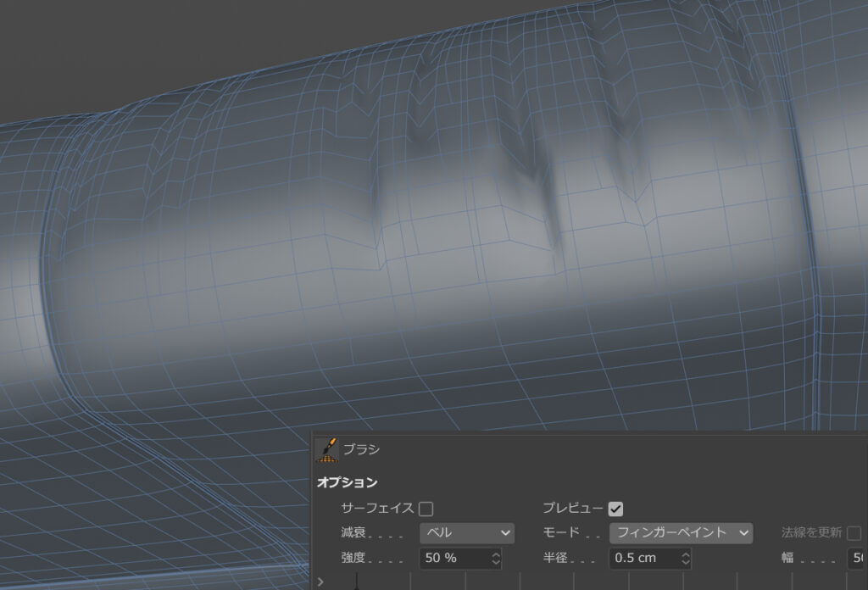Expand the arrow at panel bottom-left
Screen dimensions: 868x590
pos(320,582)
